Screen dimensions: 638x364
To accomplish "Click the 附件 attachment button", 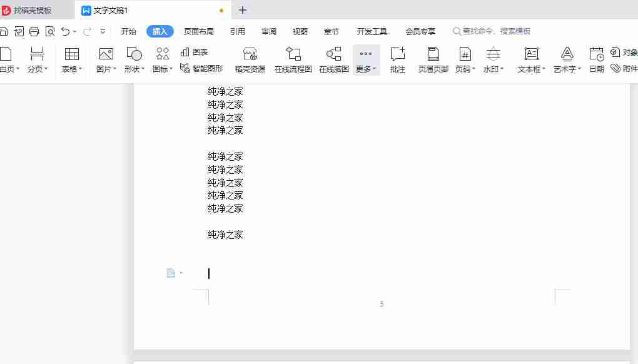I will (624, 68).
